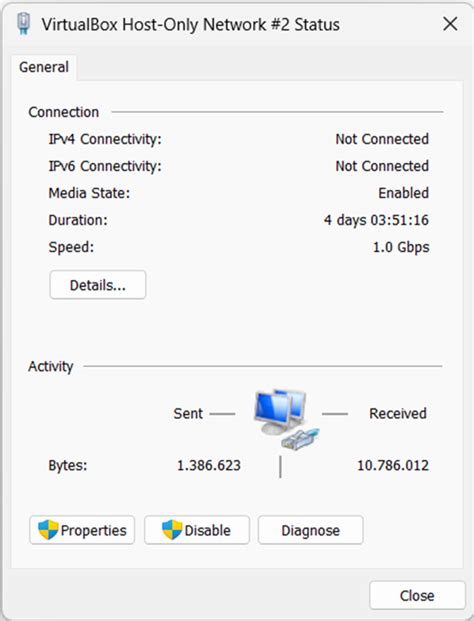Click the Media State Enabled value

pos(404,193)
